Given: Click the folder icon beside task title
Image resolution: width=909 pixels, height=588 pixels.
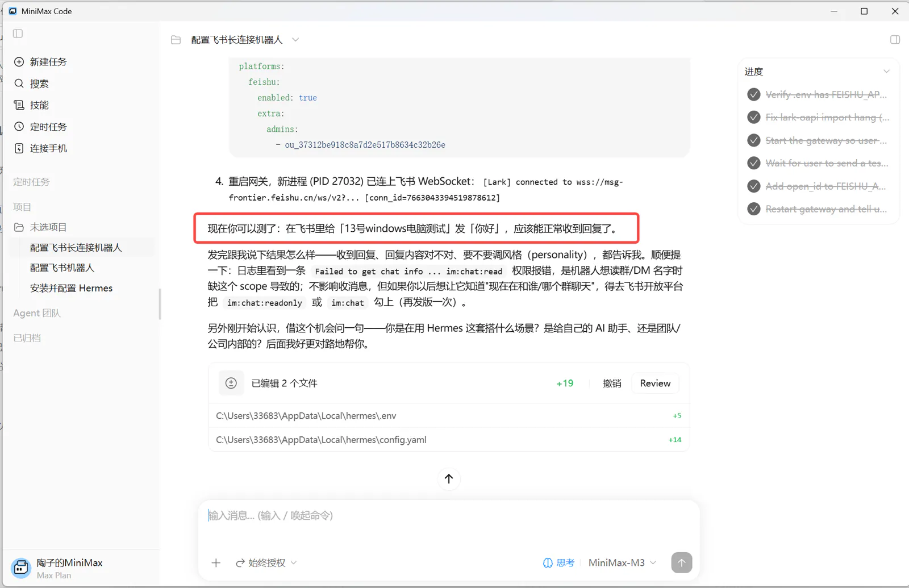Looking at the screenshot, I should [176, 40].
